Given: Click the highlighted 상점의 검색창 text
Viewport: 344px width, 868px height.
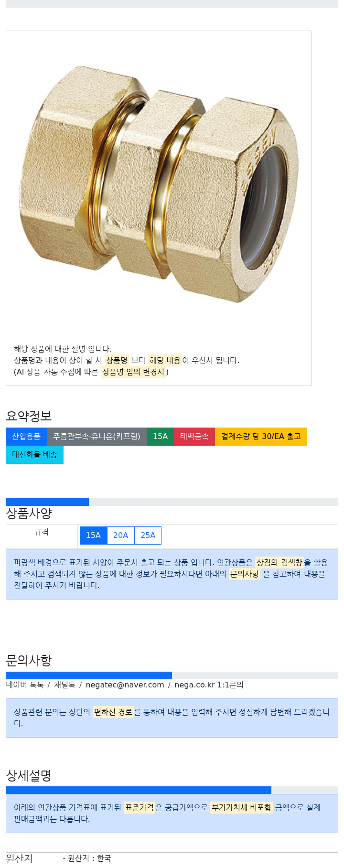Looking at the screenshot, I should 279,562.
